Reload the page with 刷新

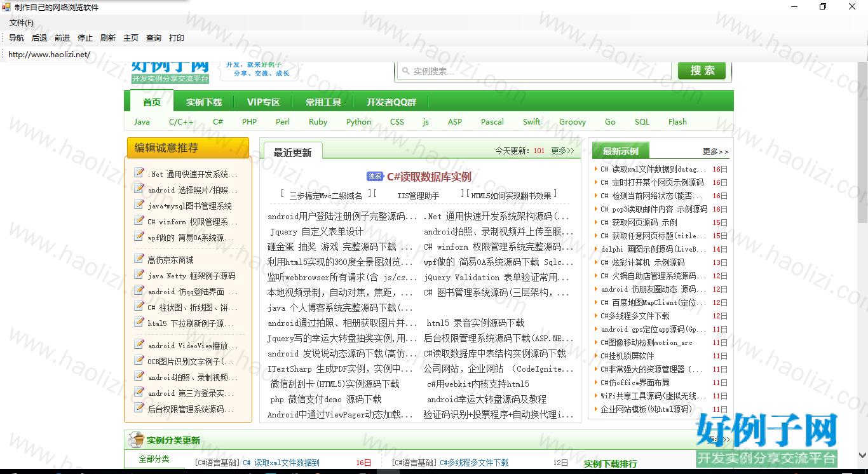click(x=108, y=38)
